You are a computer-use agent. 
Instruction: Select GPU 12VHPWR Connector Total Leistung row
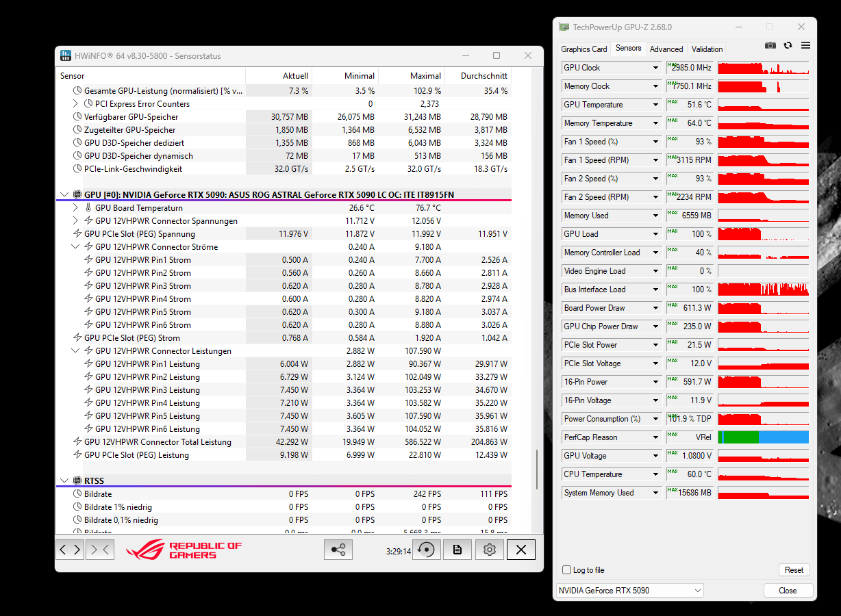coord(284,442)
